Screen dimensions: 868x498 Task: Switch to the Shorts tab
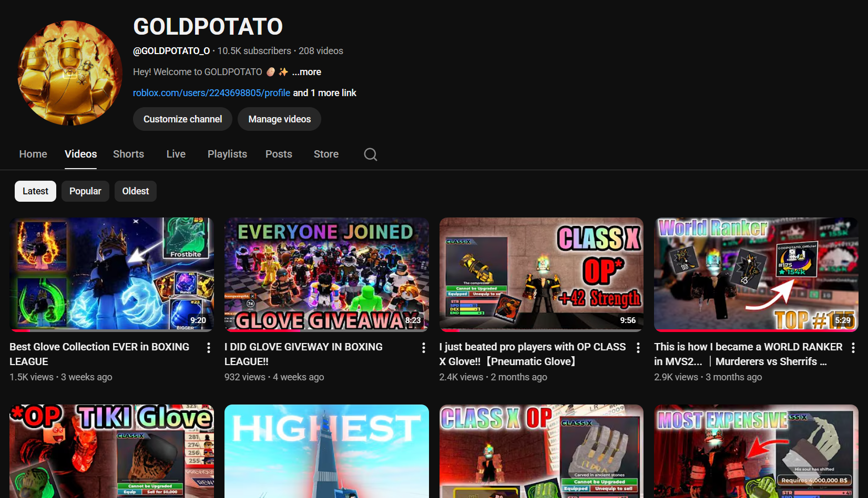pos(128,154)
